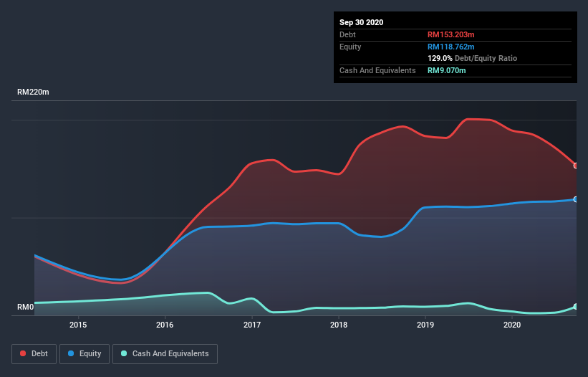Click the 129.0% Debt/Equity Ratio text

point(472,58)
